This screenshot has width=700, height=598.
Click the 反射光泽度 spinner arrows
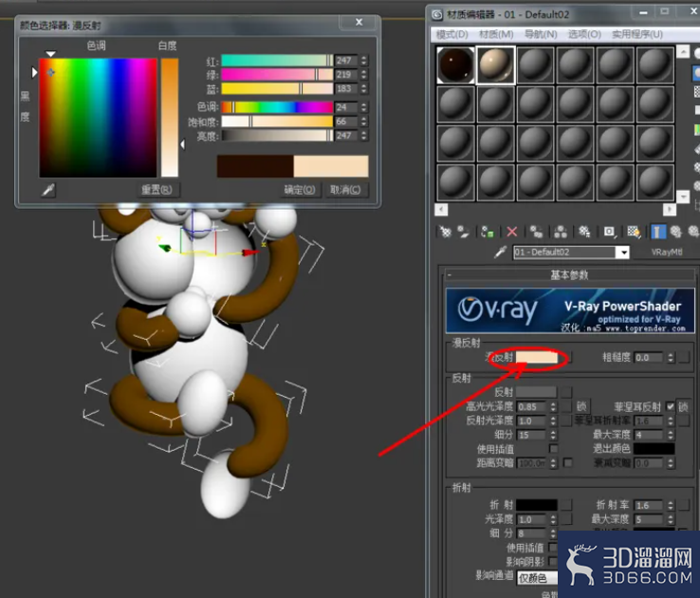pos(554,420)
